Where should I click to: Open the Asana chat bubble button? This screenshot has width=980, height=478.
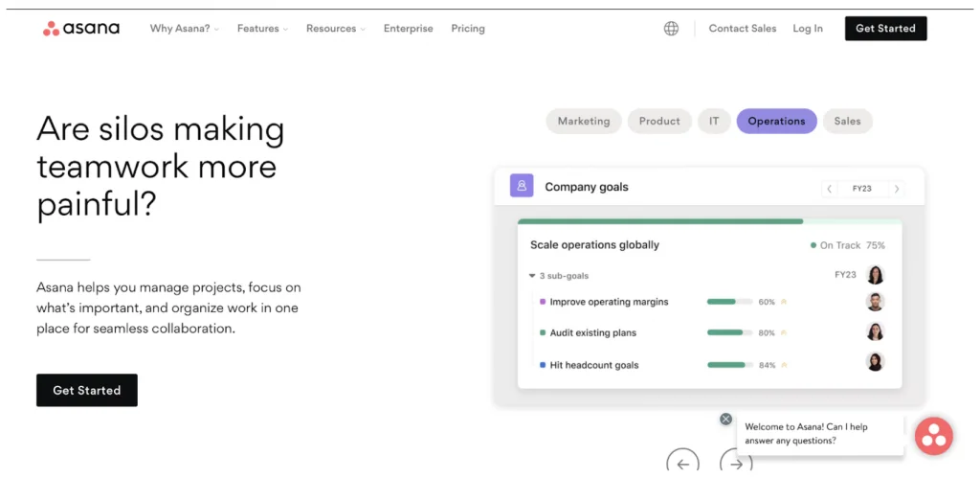(x=934, y=436)
